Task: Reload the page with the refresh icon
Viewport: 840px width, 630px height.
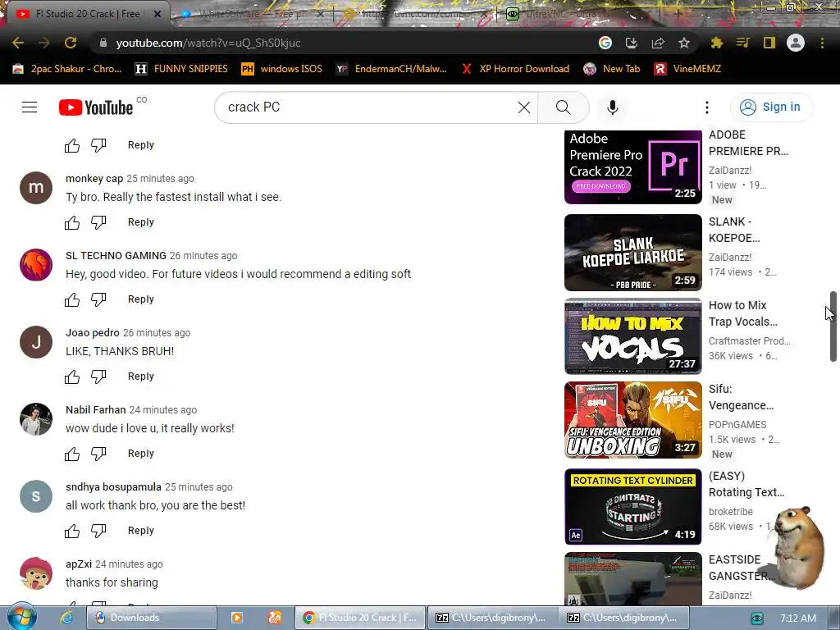Action: [71, 43]
